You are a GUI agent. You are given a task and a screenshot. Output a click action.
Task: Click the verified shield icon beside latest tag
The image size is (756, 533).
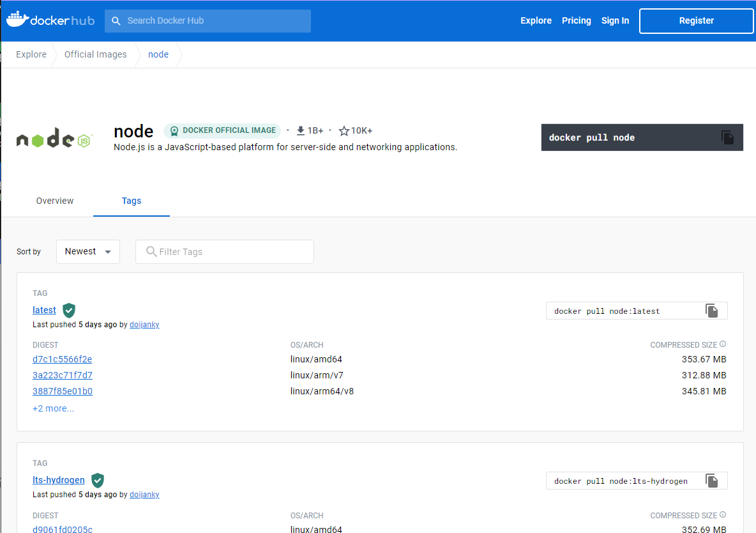point(69,310)
